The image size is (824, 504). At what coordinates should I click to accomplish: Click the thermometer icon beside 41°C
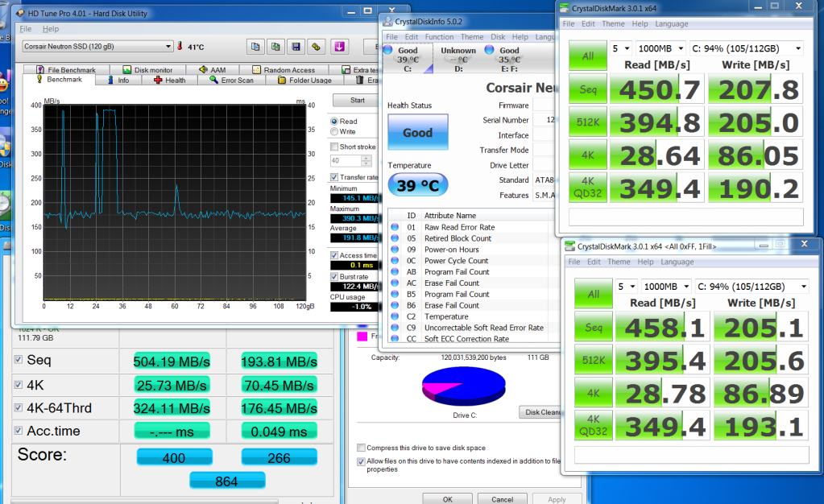tap(180, 46)
